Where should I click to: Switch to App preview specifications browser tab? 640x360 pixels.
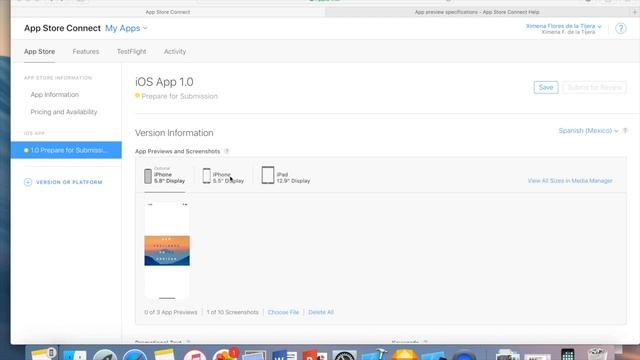coord(477,12)
